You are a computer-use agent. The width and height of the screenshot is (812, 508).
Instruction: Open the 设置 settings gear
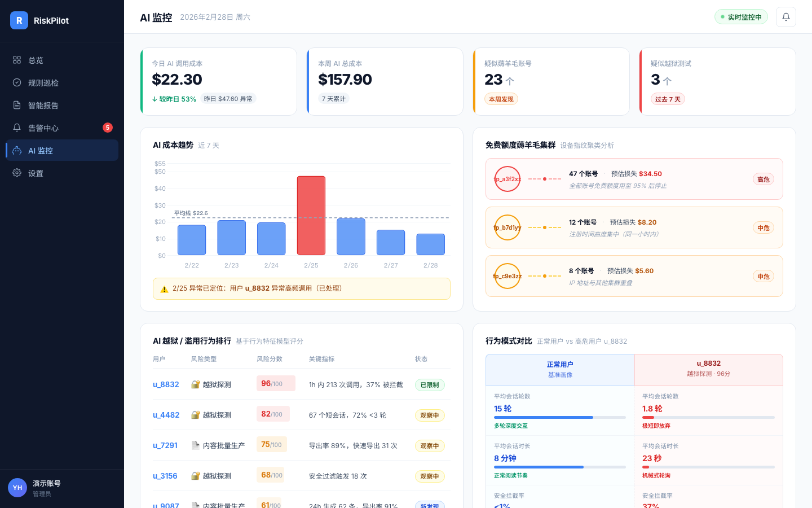[x=17, y=173]
